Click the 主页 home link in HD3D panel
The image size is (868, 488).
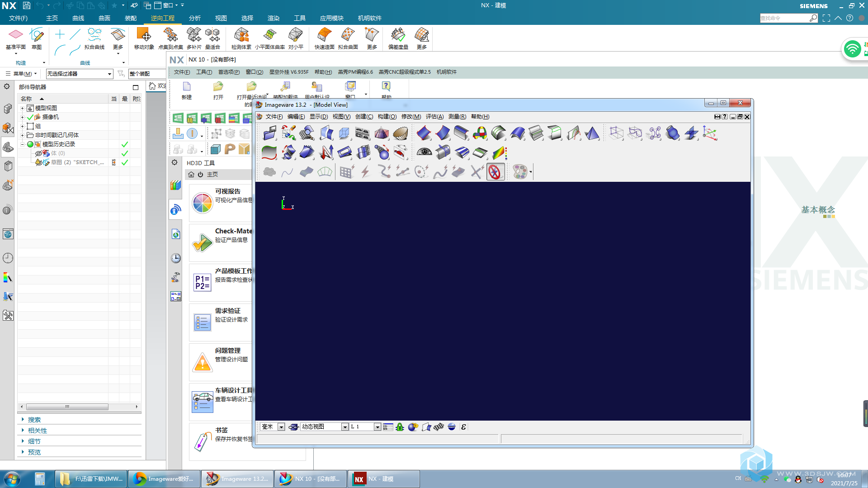coord(212,175)
